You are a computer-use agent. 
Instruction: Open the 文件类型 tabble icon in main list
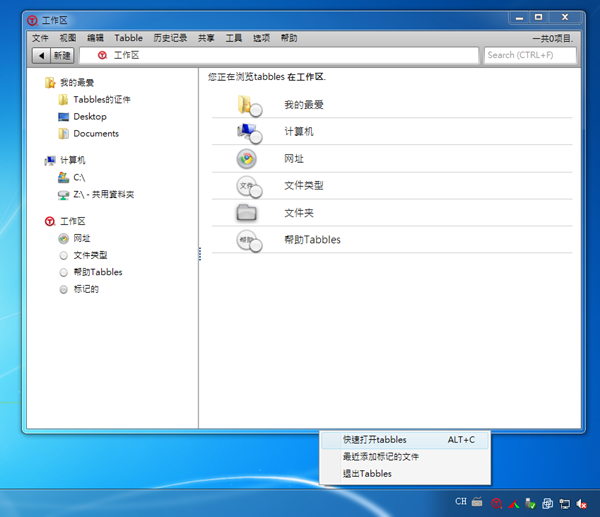[x=249, y=187]
